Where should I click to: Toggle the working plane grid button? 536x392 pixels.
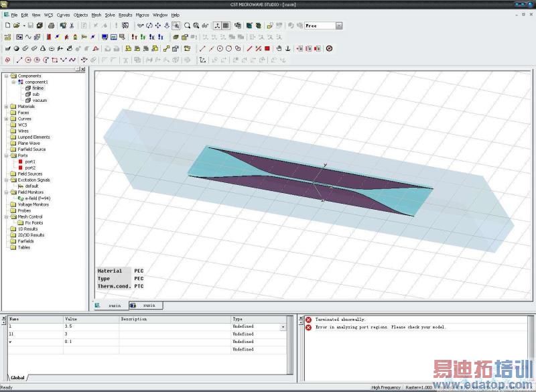(x=226, y=25)
